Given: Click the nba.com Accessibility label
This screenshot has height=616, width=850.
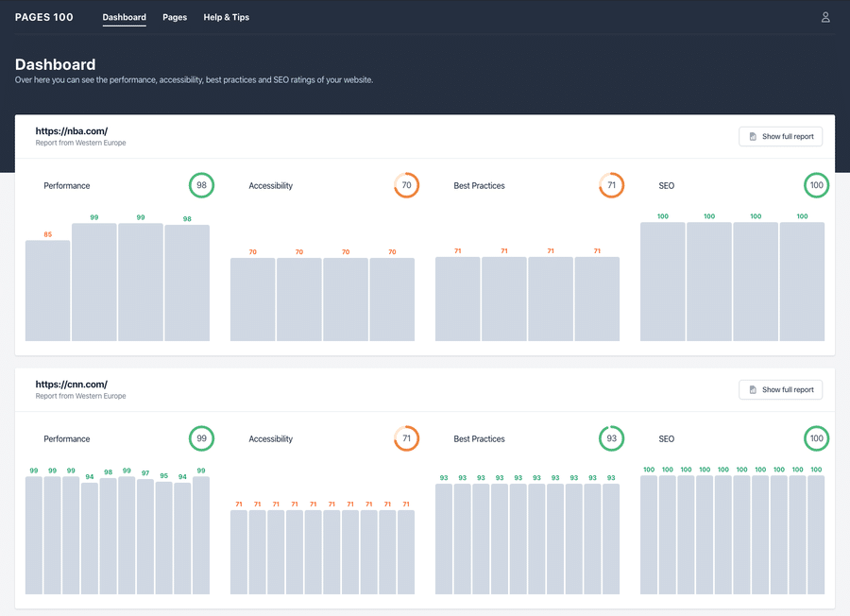Looking at the screenshot, I should point(270,186).
